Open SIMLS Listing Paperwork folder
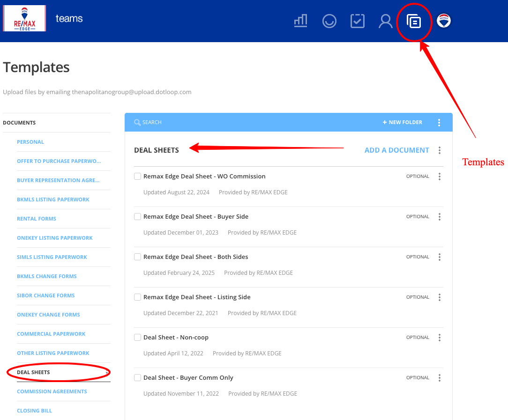The image size is (508, 420). click(x=52, y=257)
